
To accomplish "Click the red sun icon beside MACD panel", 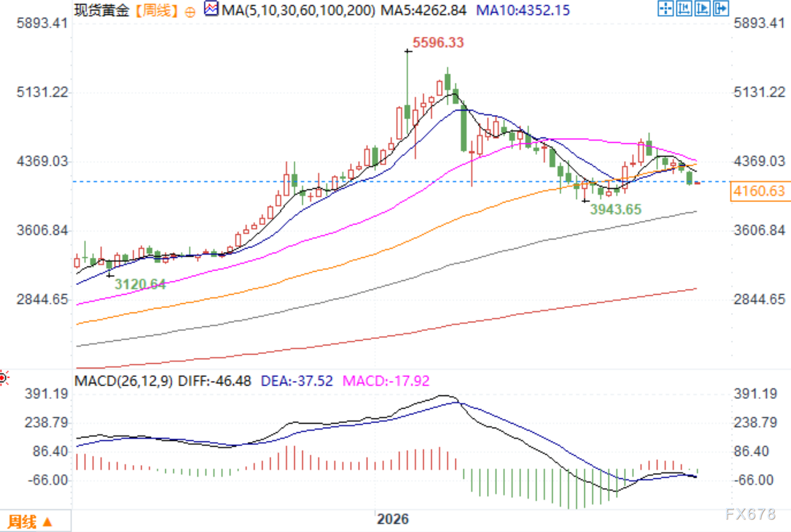I will click(4, 378).
